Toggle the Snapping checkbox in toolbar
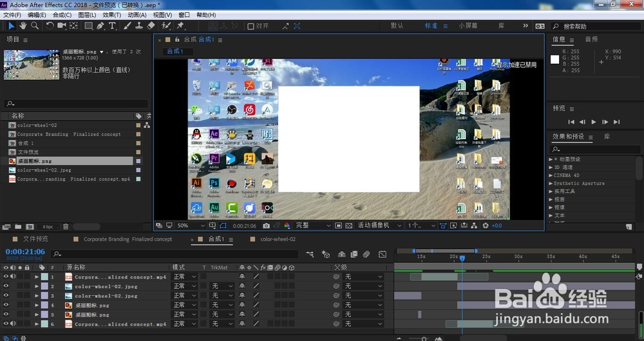The width and height of the screenshot is (644, 341). [x=251, y=26]
